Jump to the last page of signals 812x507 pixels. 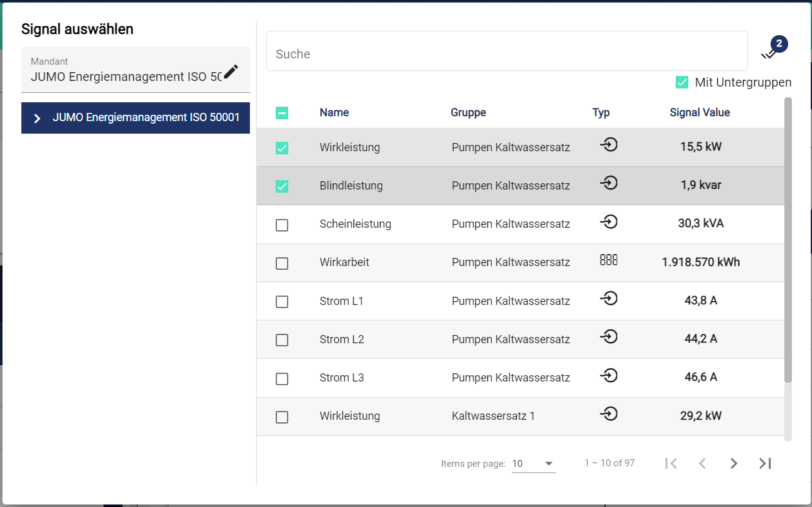765,464
